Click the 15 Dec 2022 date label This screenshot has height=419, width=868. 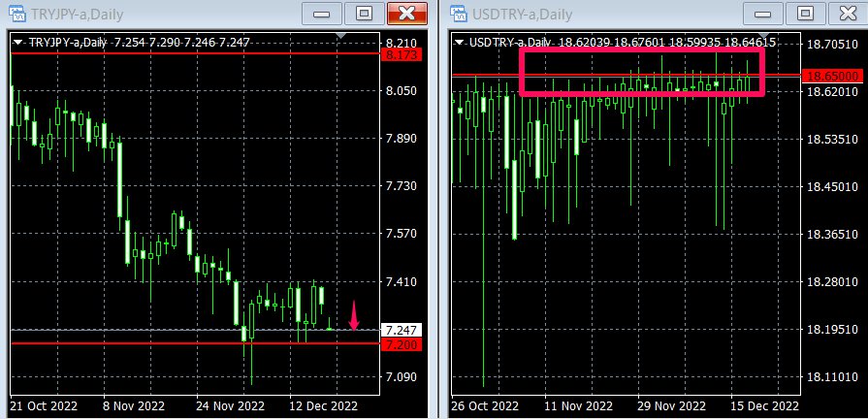coord(766,405)
